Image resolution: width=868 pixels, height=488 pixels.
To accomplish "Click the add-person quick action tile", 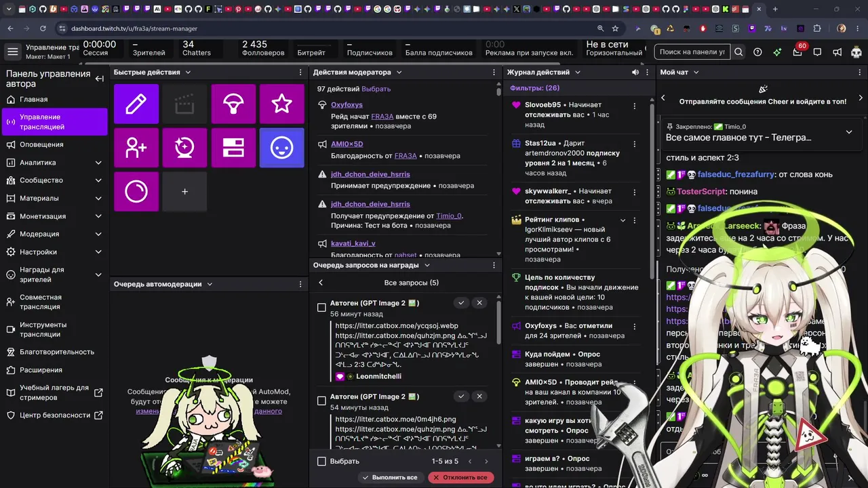I will (x=136, y=148).
